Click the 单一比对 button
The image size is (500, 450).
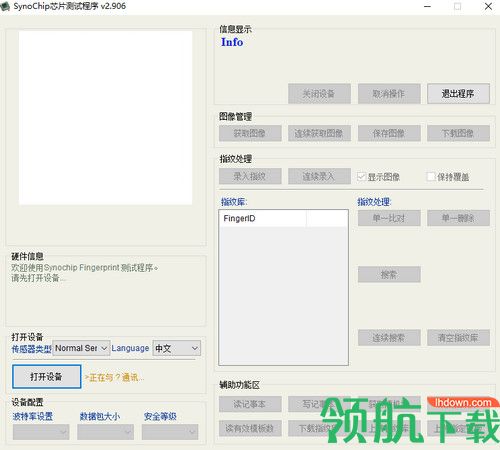(389, 218)
